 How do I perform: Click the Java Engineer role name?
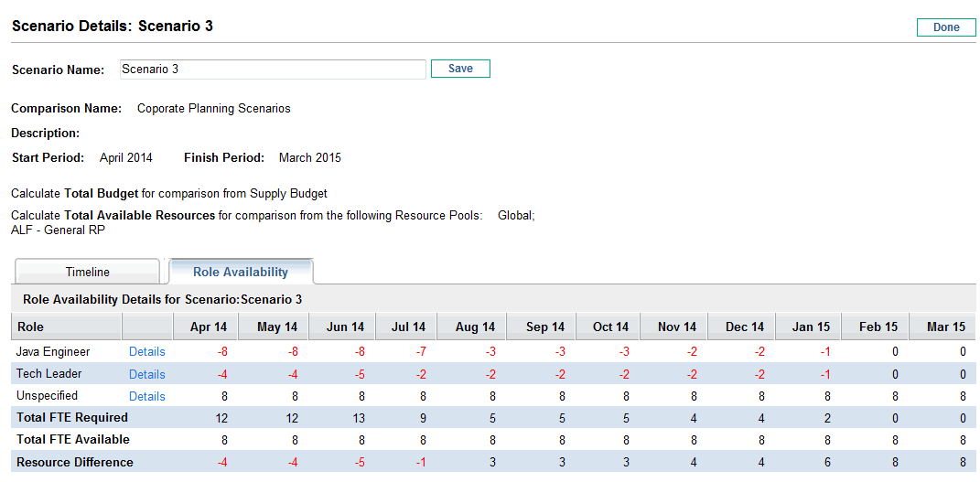coord(52,351)
